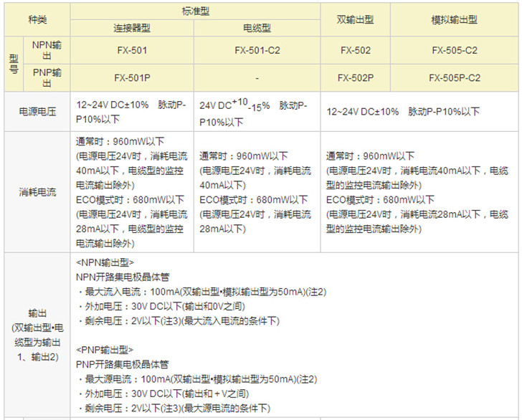The width and height of the screenshot is (522, 420).
Task: Click the 模拟输出型 column header
Action: point(454,19)
